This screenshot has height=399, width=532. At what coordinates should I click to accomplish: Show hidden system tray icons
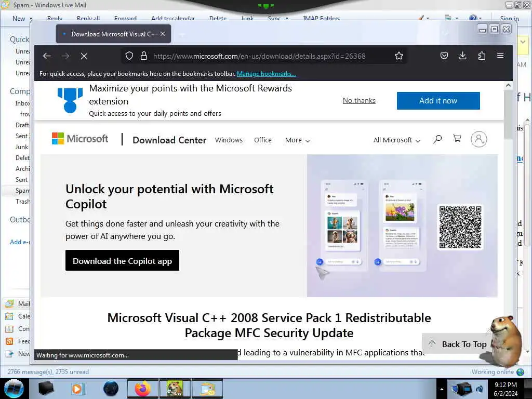point(442,389)
